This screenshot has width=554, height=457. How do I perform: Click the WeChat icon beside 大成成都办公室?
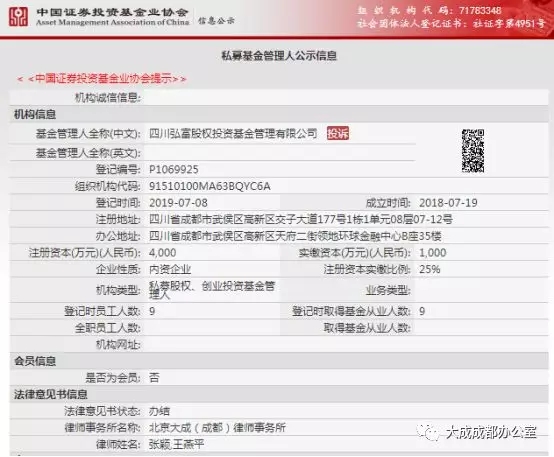(x=428, y=432)
